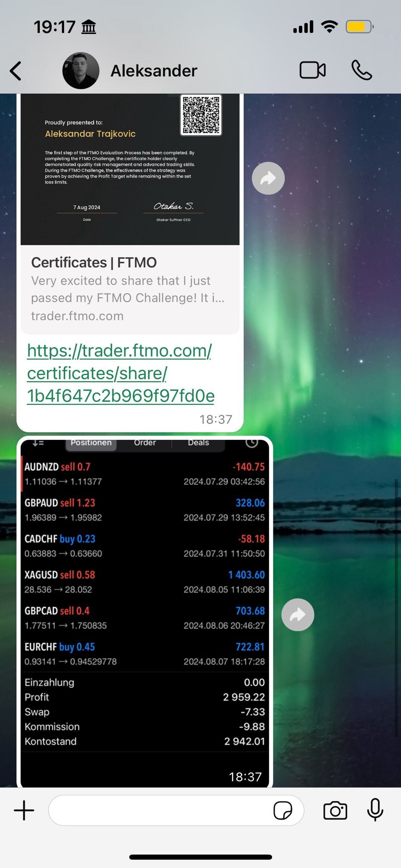The width and height of the screenshot is (401, 868).
Task: Tap the GBPCAD sell 0.4 trade row
Action: (145, 618)
